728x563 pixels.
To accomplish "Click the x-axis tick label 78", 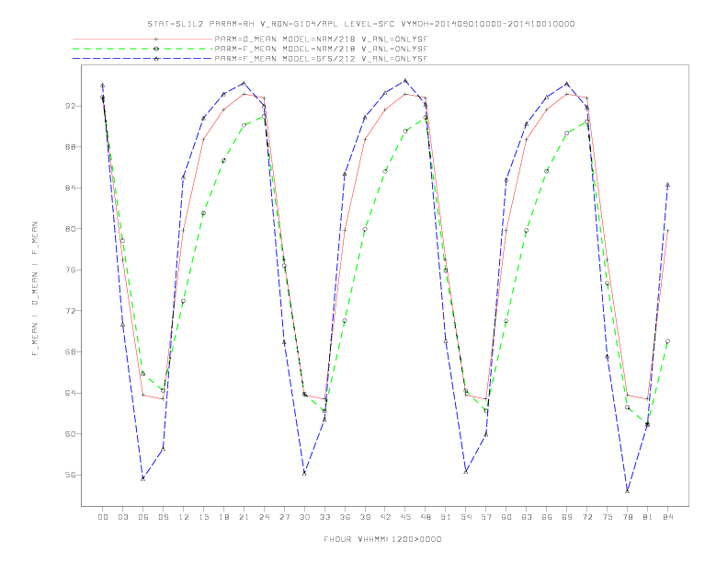I will click(628, 517).
